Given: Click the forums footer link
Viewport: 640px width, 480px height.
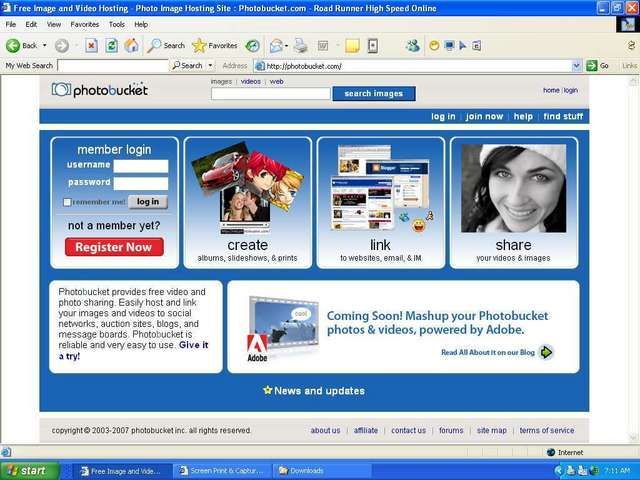Looking at the screenshot, I should [451, 430].
